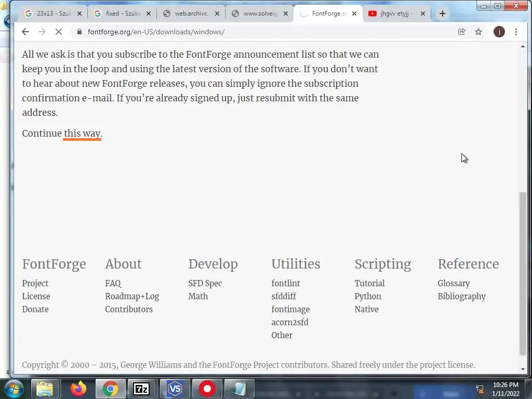
Task: Close the www.solveig tab
Action: click(286, 14)
